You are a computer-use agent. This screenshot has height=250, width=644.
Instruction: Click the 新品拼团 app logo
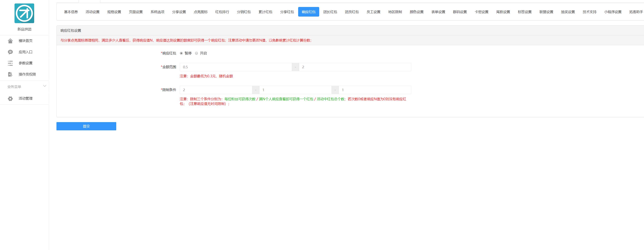[x=24, y=13]
